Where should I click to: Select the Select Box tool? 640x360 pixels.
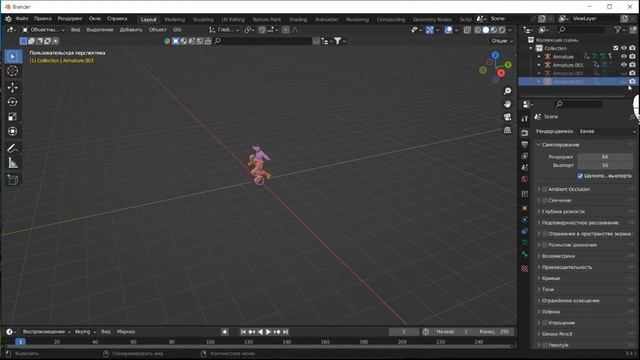13,56
